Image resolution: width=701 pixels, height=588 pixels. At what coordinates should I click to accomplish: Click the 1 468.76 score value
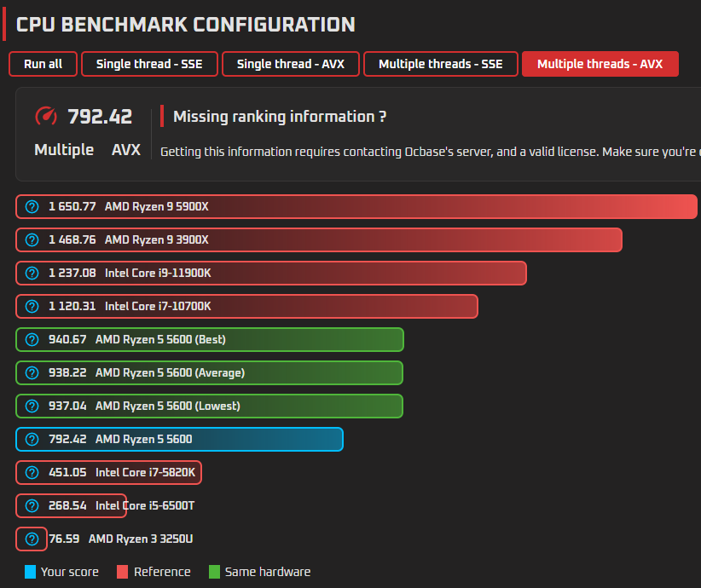coord(72,240)
